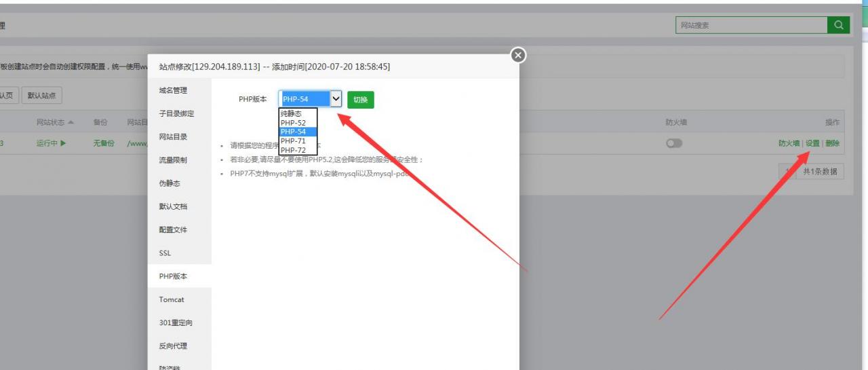Click the 共1条数据 pagination label

point(821,172)
